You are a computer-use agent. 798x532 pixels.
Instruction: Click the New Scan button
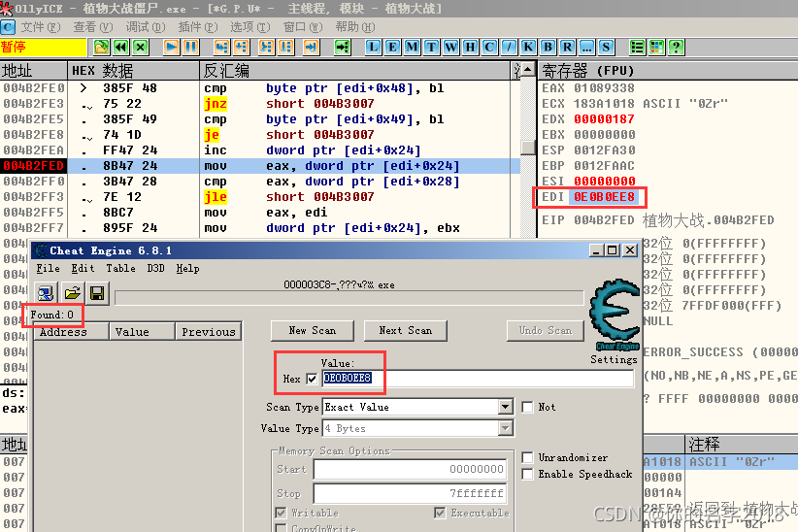pyautogui.click(x=312, y=330)
